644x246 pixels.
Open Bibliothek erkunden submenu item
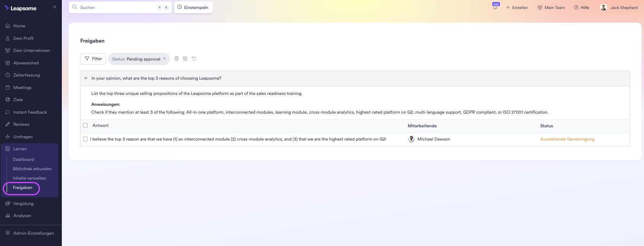[x=32, y=169]
